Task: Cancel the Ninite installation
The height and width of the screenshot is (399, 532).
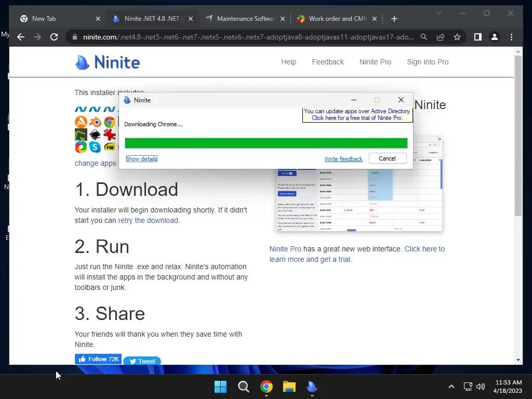Action: 388,158
